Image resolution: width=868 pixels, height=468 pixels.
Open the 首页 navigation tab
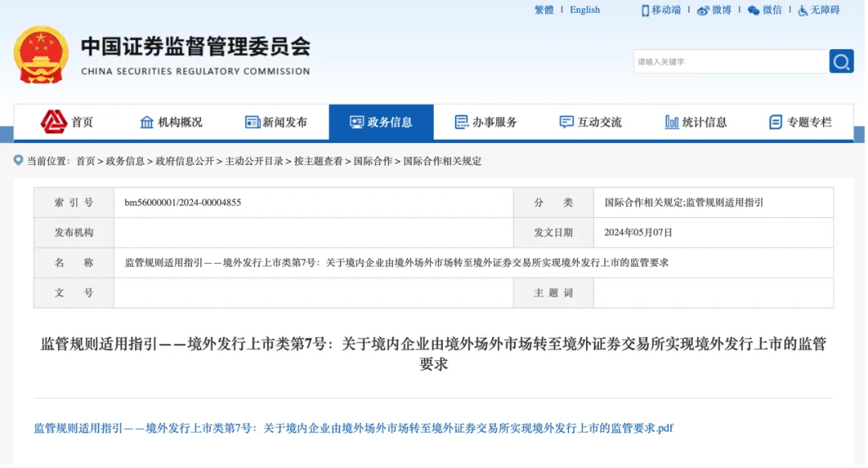pos(67,122)
